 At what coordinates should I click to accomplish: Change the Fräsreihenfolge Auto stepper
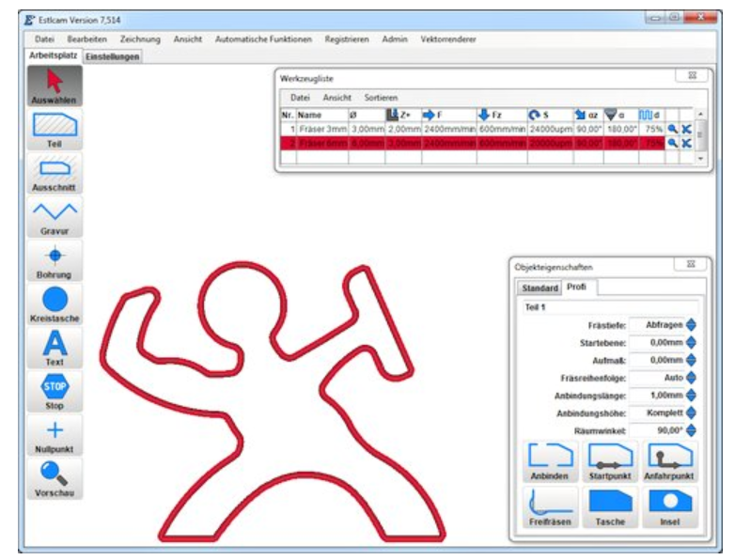pyautogui.click(x=692, y=378)
